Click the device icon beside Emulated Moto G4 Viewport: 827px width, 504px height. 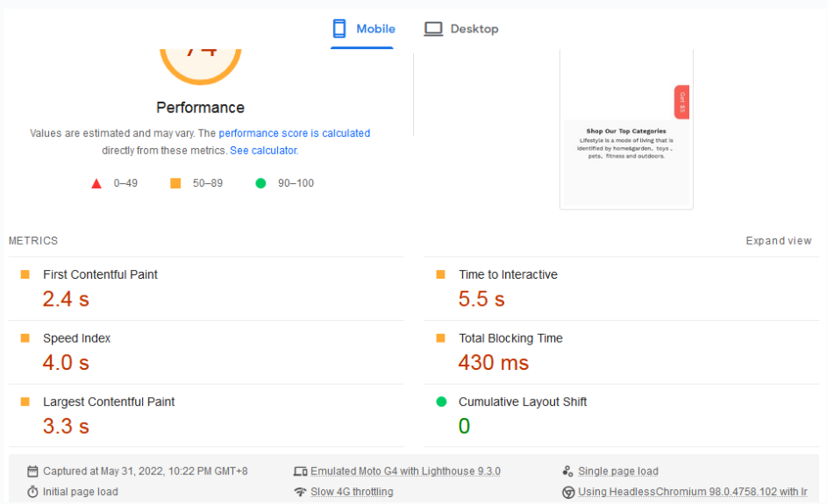[x=300, y=472]
